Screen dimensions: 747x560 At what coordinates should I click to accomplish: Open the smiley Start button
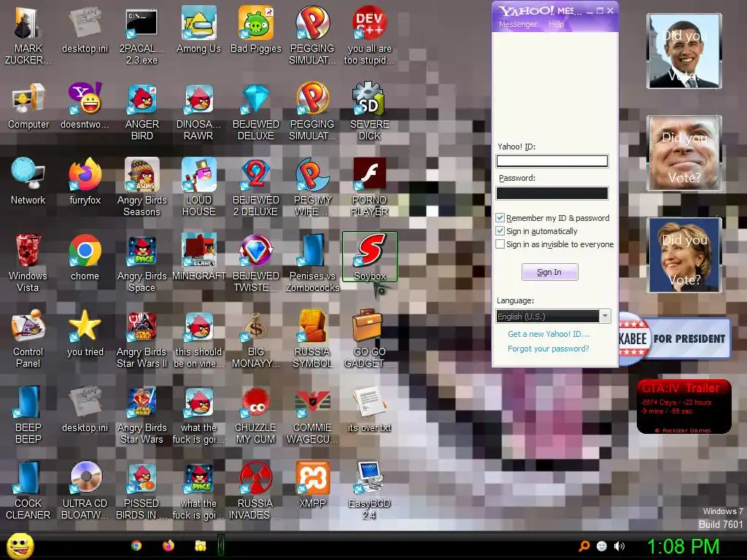[x=20, y=546]
